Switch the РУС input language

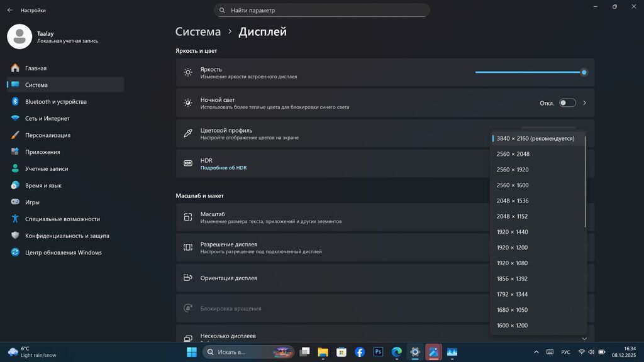565,352
